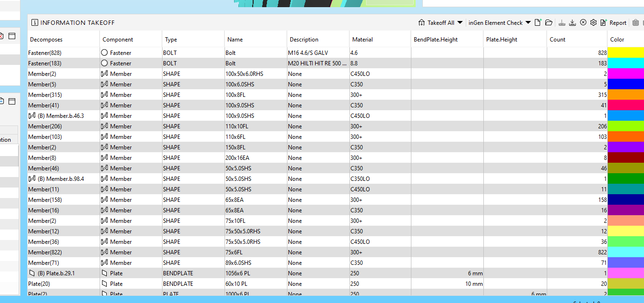
Task: Click the plate icon before (B) Plate.b.29.1
Action: [x=32, y=273]
